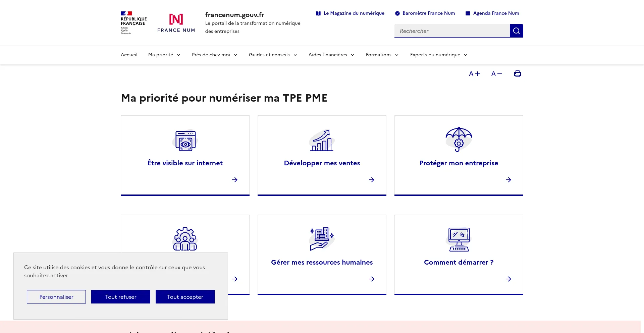This screenshot has height=333, width=644.
Task: Expand the Ma priorité menu
Action: coord(164,55)
